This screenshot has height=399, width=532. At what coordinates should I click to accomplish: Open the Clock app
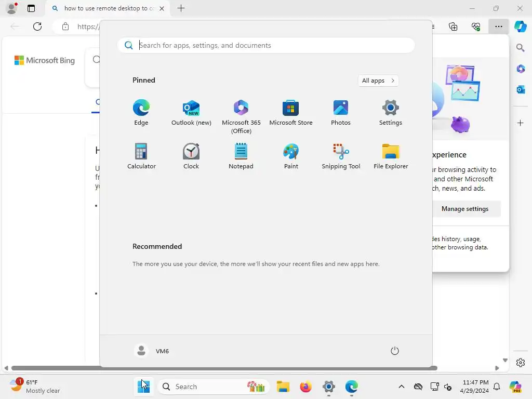(191, 156)
